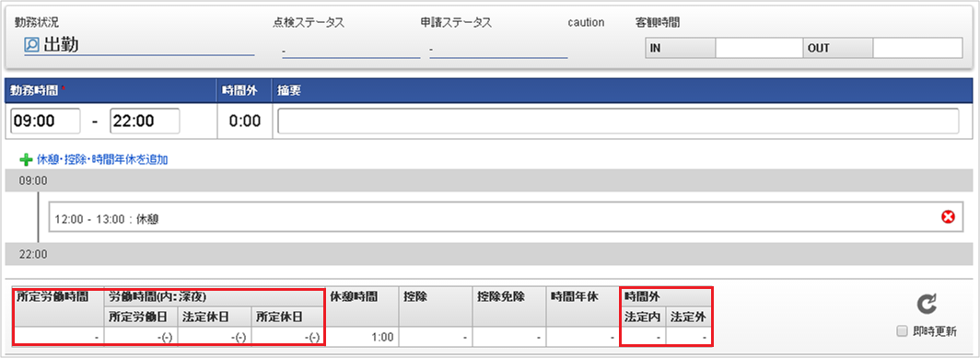Viewport: 980px width, 358px height.
Task: Click the 控除免除 column header
Action: 508,306
